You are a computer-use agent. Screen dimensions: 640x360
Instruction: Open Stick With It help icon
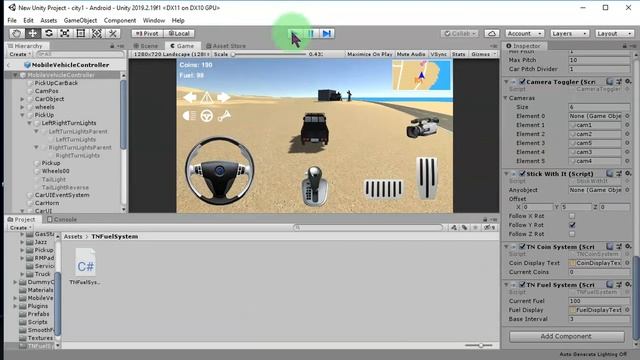coord(610,173)
